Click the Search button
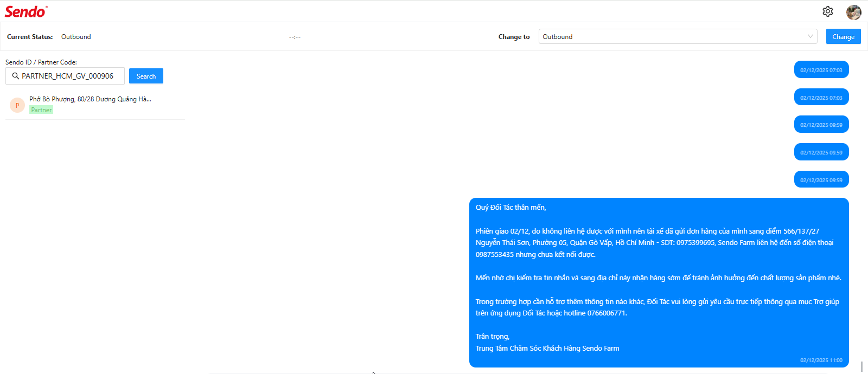The width and height of the screenshot is (868, 374). 146,76
